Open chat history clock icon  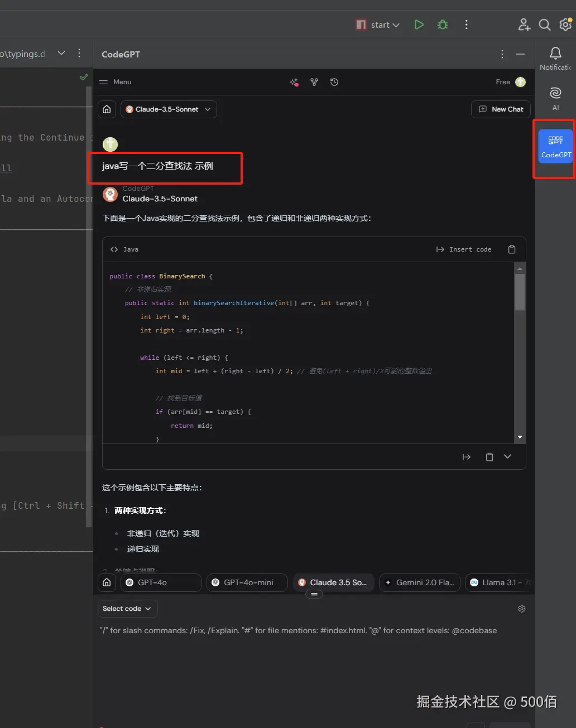tap(334, 82)
